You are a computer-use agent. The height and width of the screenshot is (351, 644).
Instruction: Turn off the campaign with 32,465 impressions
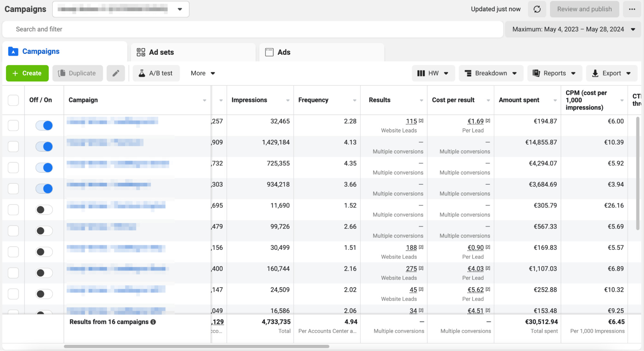coord(44,125)
